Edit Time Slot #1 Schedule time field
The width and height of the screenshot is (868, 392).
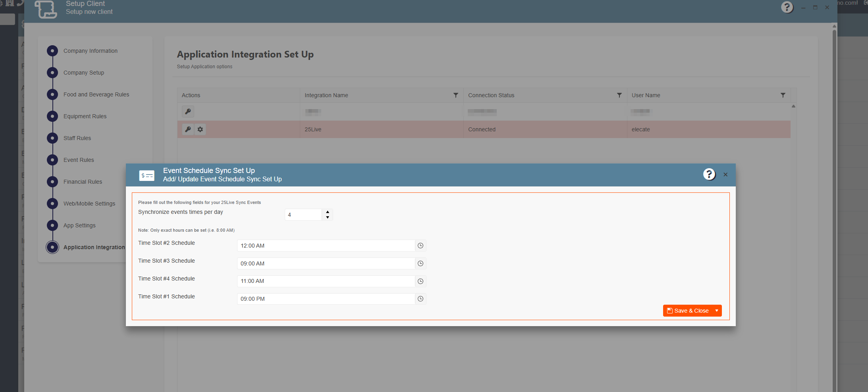pos(326,299)
